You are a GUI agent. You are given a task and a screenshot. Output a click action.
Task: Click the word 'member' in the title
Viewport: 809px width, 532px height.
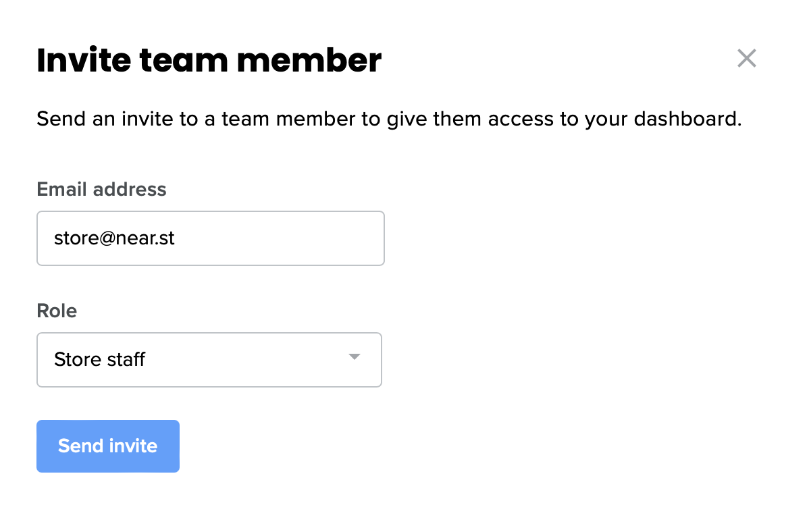pos(309,60)
